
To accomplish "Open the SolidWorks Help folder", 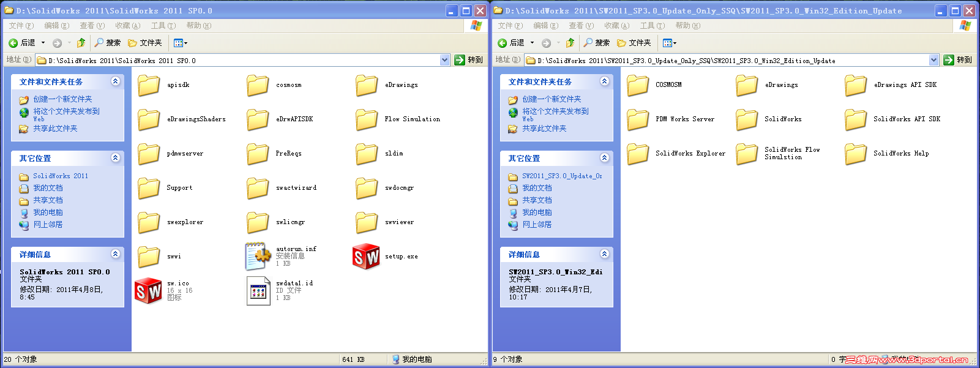I will point(856,154).
